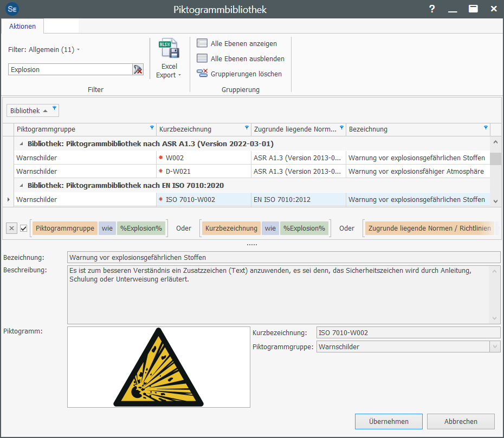This screenshot has height=438, width=504.
Task: Open the Piktogrammgruppe Warnschilder dropdown
Action: (x=494, y=347)
